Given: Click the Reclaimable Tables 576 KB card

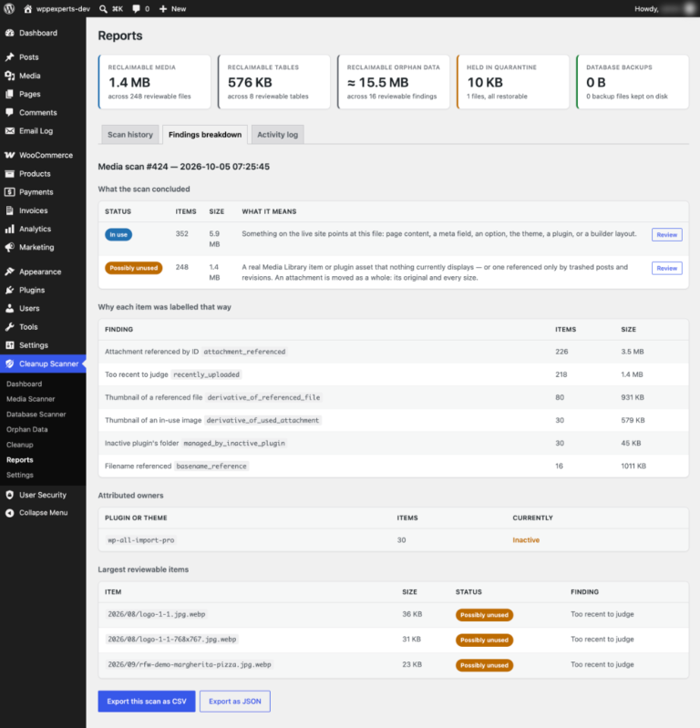Looking at the screenshot, I should click(274, 82).
